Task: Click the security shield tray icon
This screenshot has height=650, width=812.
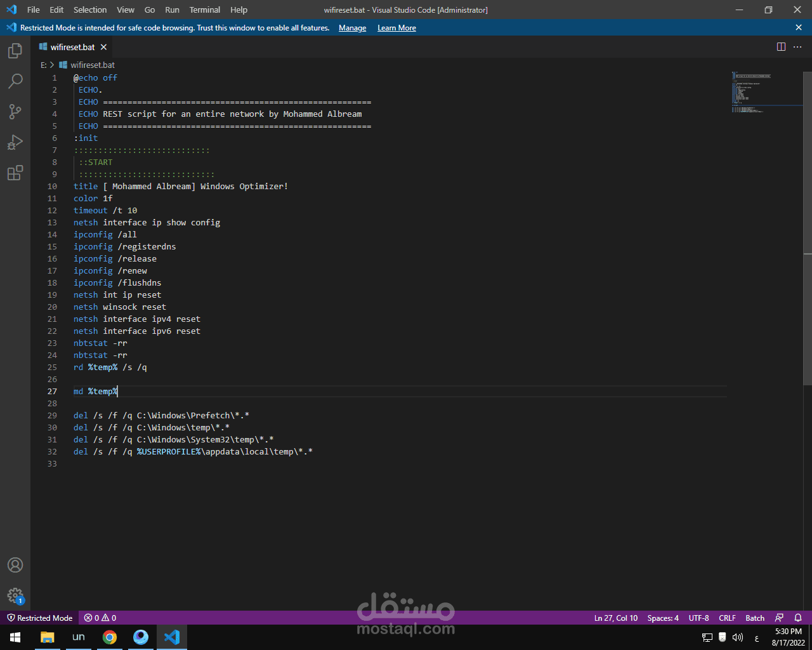Action: pos(723,637)
